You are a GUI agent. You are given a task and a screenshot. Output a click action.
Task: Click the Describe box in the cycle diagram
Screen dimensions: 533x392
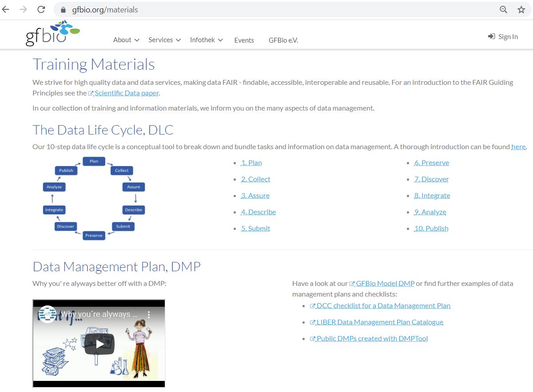(x=134, y=210)
